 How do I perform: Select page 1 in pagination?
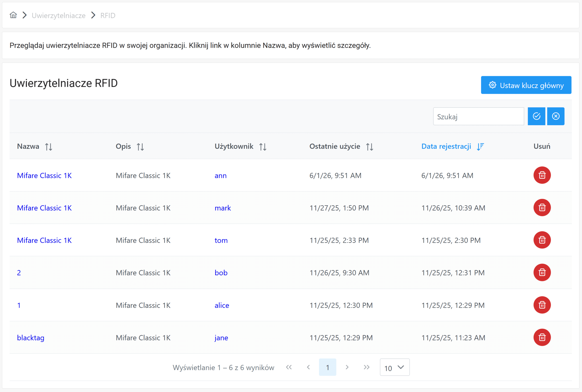[327, 367]
